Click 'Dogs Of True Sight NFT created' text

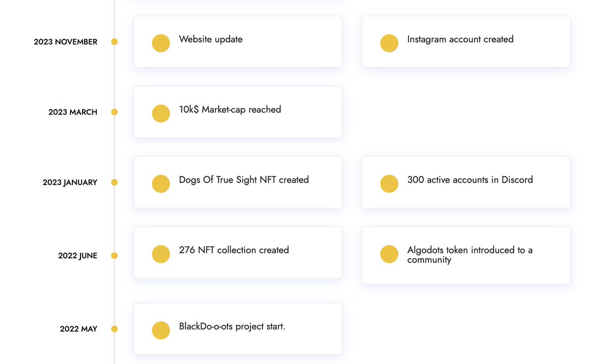(244, 180)
